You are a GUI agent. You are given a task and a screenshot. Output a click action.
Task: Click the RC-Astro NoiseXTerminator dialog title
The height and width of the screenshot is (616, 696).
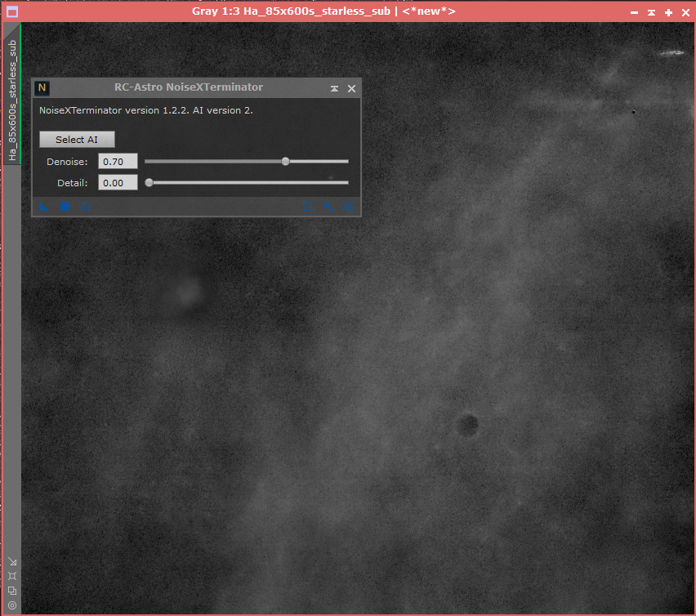point(189,87)
